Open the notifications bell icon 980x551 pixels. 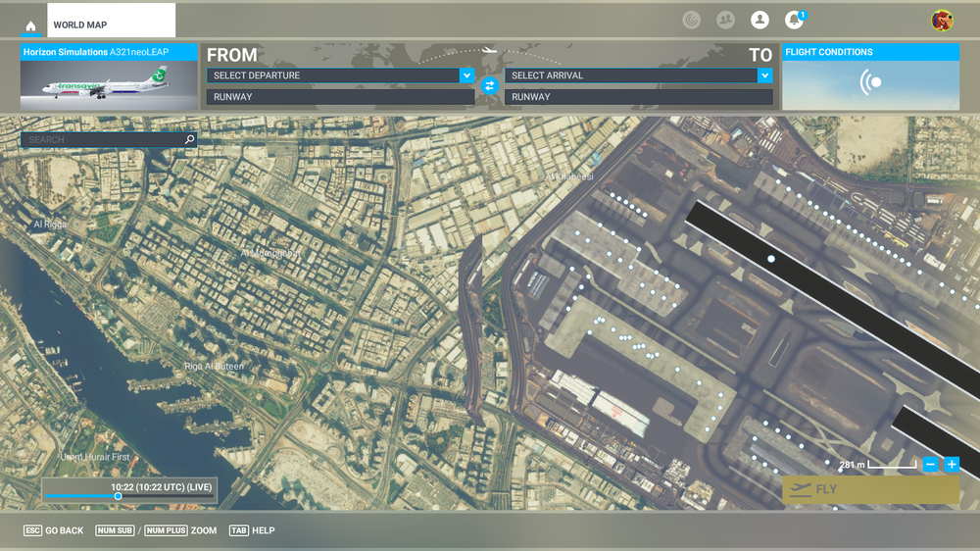point(794,21)
